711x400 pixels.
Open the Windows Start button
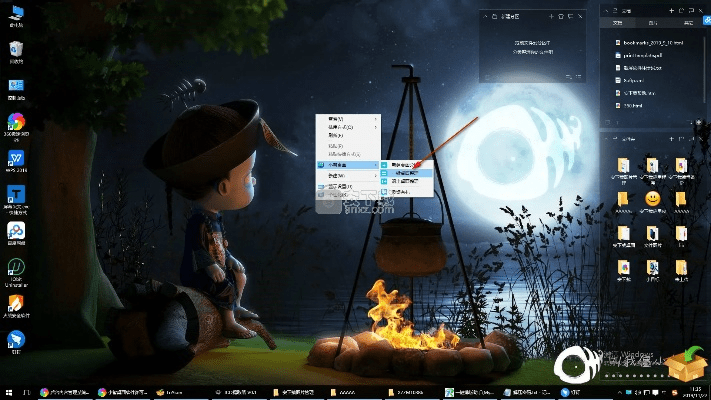[8, 393]
